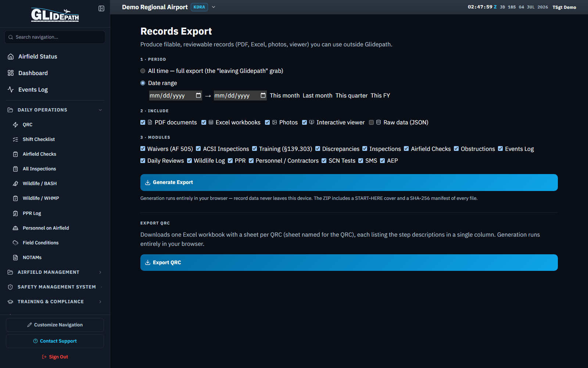Uncheck the SCN Tests module checkbox
Viewport: 588px width, 368px height.
324,161
